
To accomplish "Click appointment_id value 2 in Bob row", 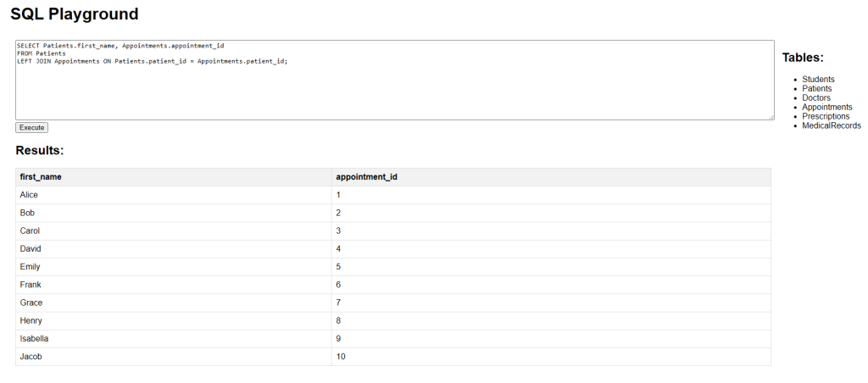I will (551, 213).
